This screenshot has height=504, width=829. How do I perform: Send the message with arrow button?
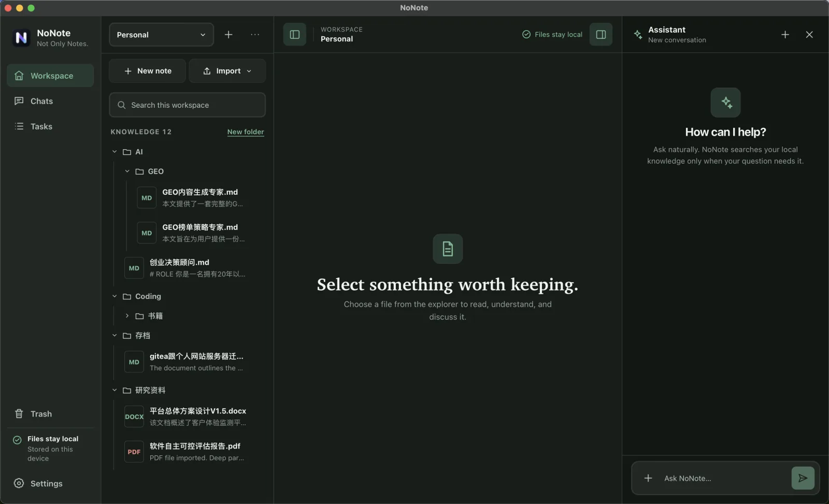pyautogui.click(x=803, y=478)
